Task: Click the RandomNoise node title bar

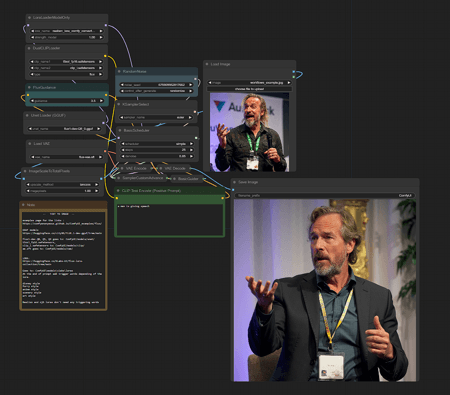Action: pyautogui.click(x=156, y=71)
